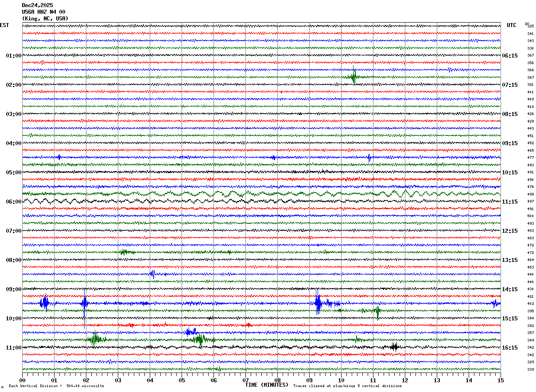This screenshot has height=392, width=536.
Task: Click the DC offset value 416
Action: (531, 107)
